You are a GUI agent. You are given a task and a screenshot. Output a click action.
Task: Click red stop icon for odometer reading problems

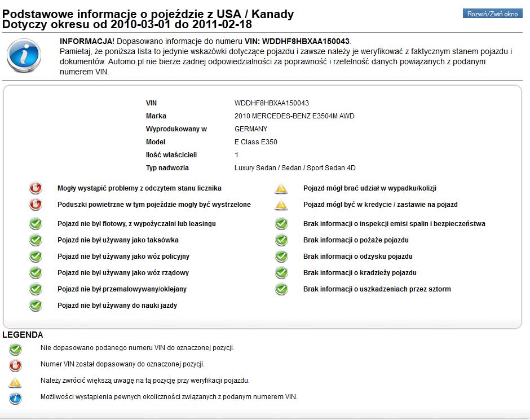pyautogui.click(x=36, y=188)
